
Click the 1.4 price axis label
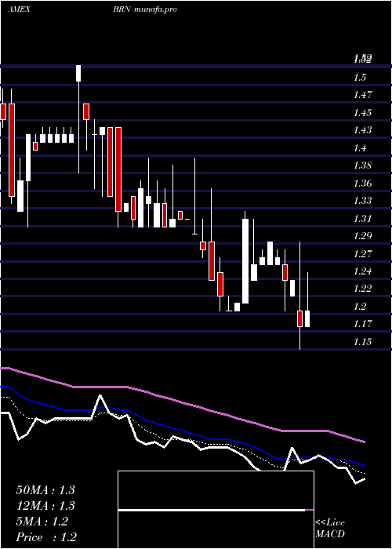360,147
